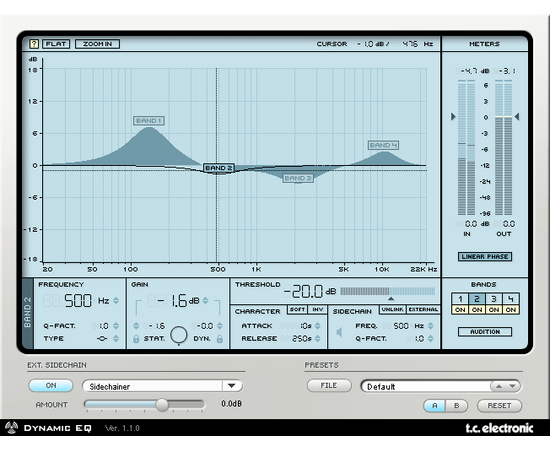
Task: Select the B comparison slot
Action: pyautogui.click(x=456, y=406)
